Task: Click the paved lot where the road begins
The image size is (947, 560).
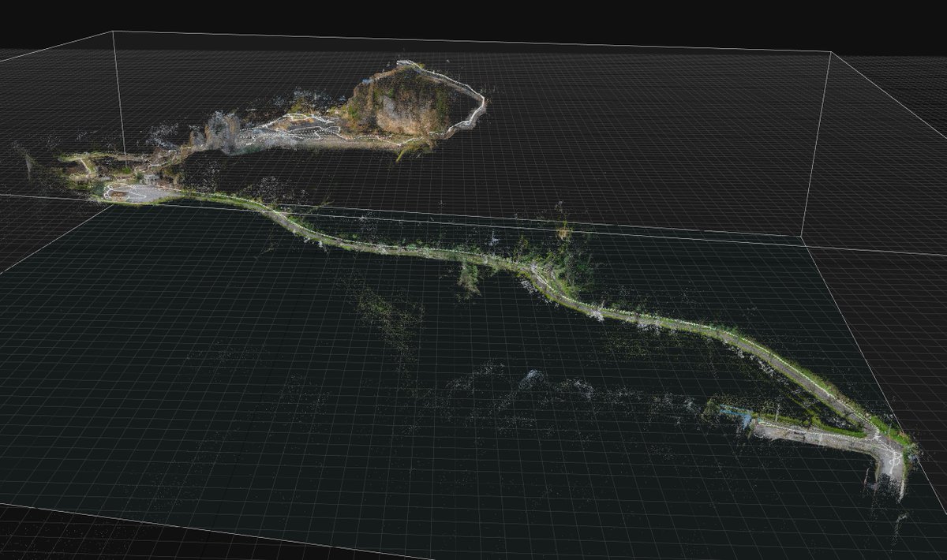Action: click(x=142, y=193)
